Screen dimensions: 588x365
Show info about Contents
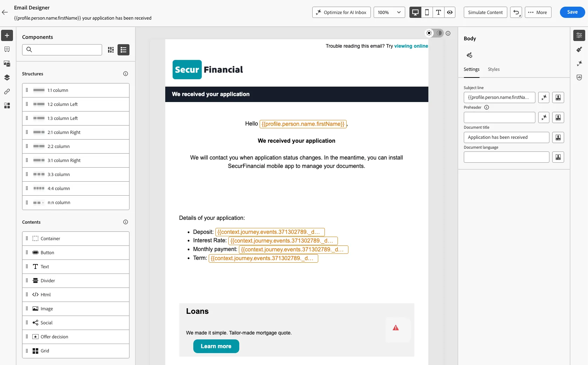click(x=126, y=222)
